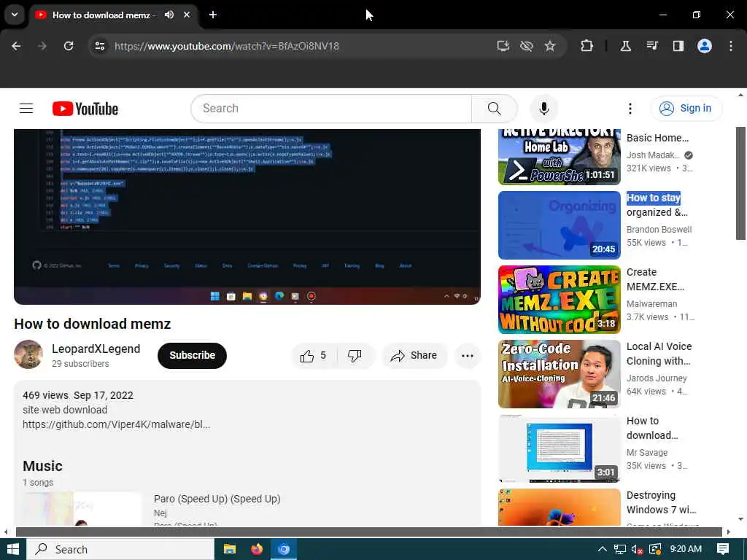Click the page vertical scrollbar thumb

740,183
